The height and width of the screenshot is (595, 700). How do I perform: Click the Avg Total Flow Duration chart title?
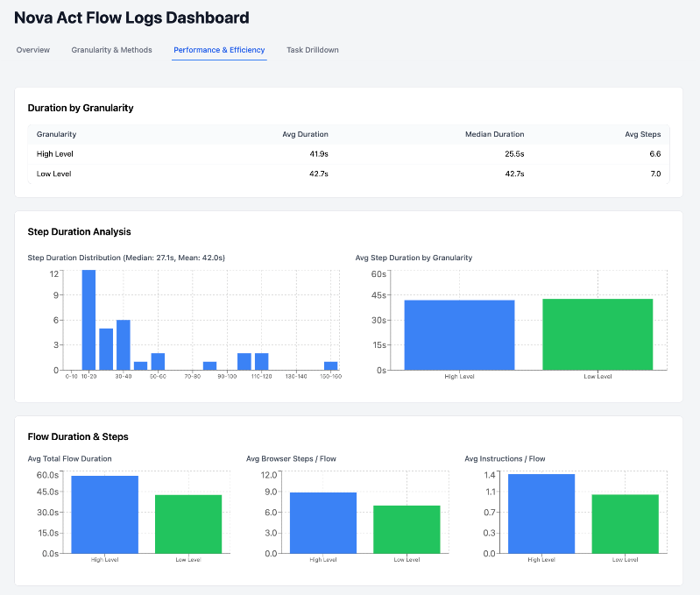[69, 459]
